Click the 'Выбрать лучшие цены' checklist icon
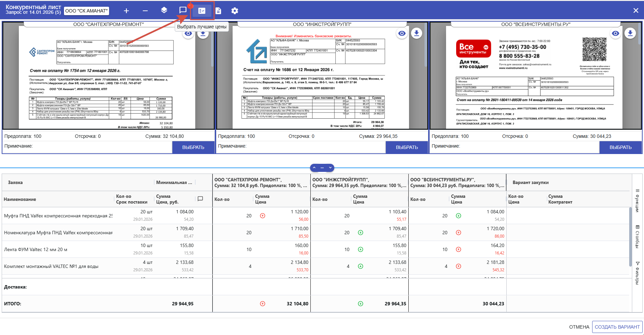The height and width of the screenshot is (335, 644). tap(202, 11)
